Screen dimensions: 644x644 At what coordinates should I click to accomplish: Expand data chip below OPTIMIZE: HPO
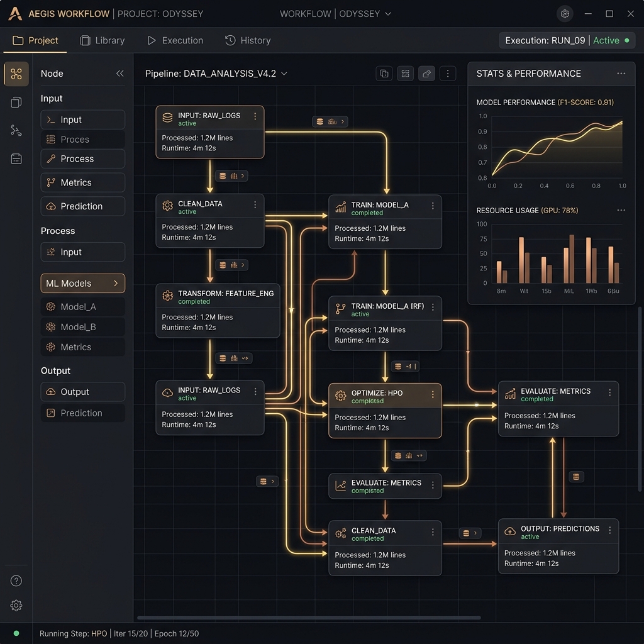pos(409,455)
